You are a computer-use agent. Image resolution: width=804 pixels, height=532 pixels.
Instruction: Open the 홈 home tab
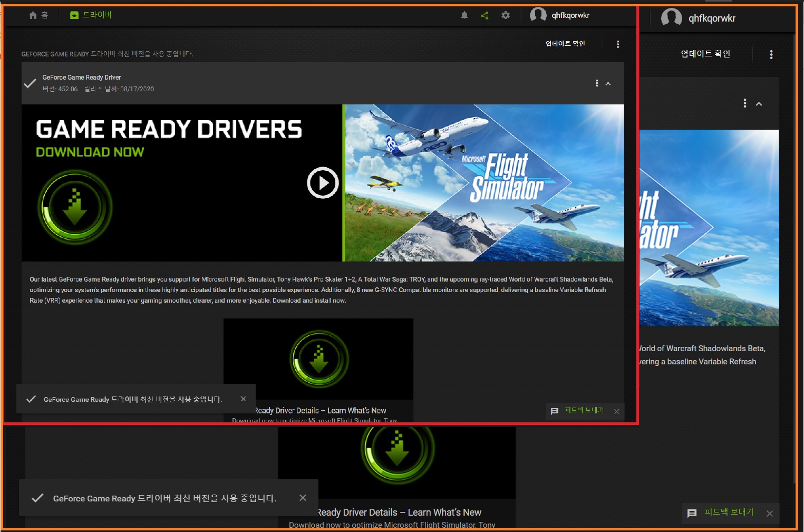pyautogui.click(x=38, y=15)
